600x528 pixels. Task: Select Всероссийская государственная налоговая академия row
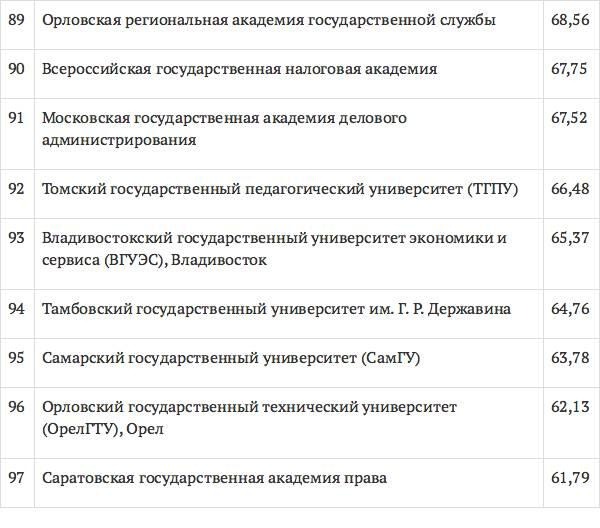[240, 69]
